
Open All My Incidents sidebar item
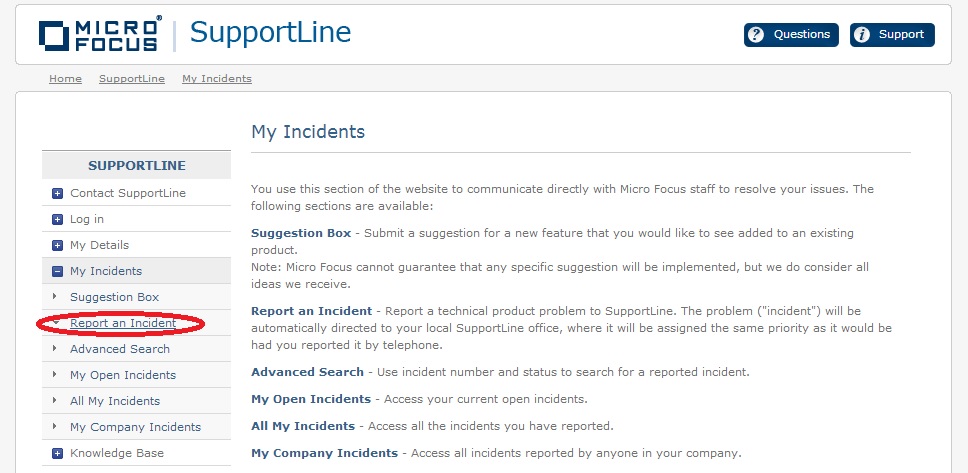pos(114,401)
